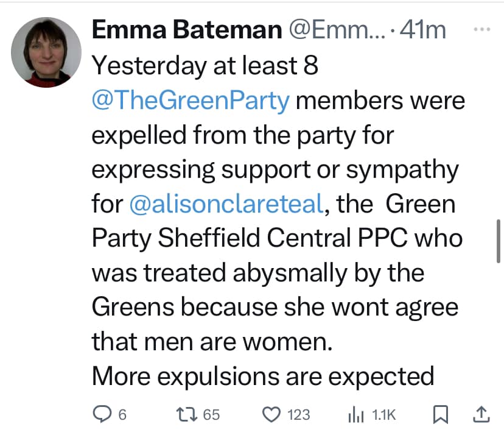Tap the share upload-arrow icon

(480, 415)
